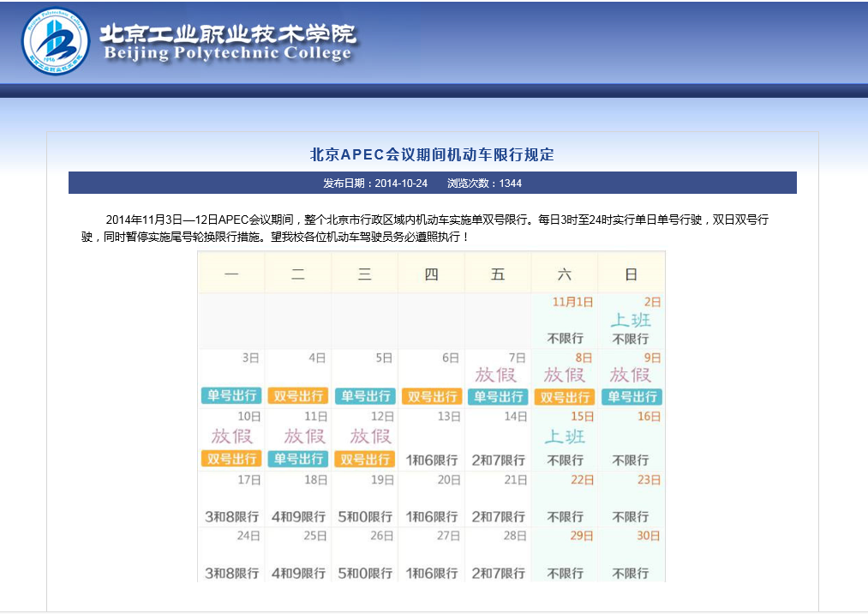The image size is (868, 614).
Task: Click the 2和7限行 text under 14日
Action: tap(498, 460)
